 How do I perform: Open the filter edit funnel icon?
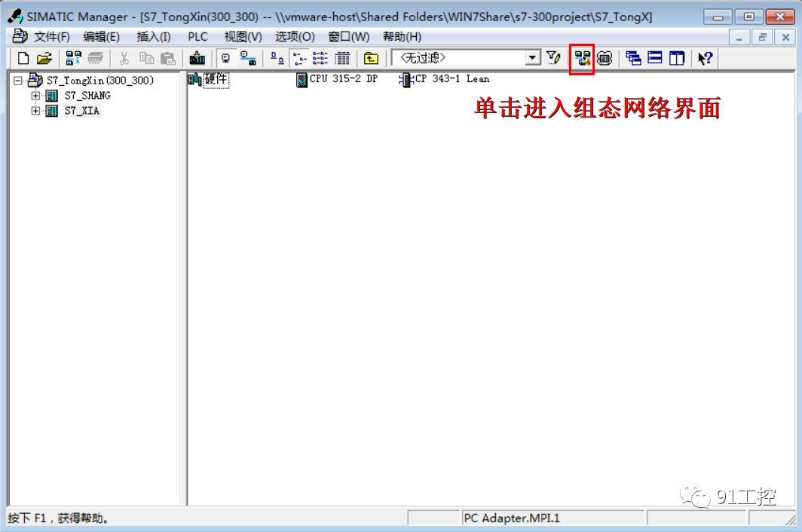(554, 58)
